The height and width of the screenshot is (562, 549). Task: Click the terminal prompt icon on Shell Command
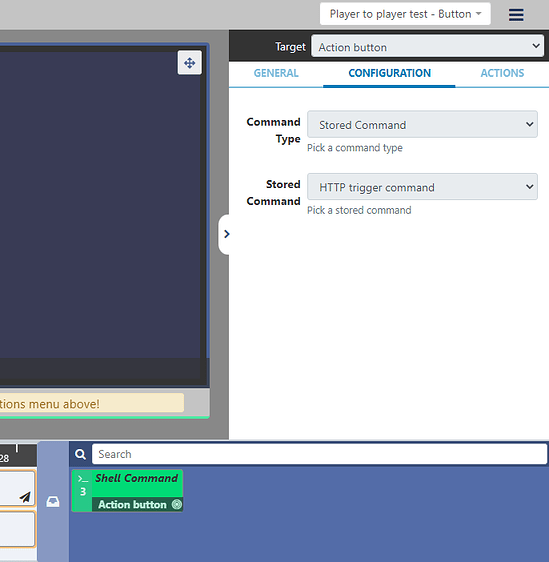(x=83, y=479)
